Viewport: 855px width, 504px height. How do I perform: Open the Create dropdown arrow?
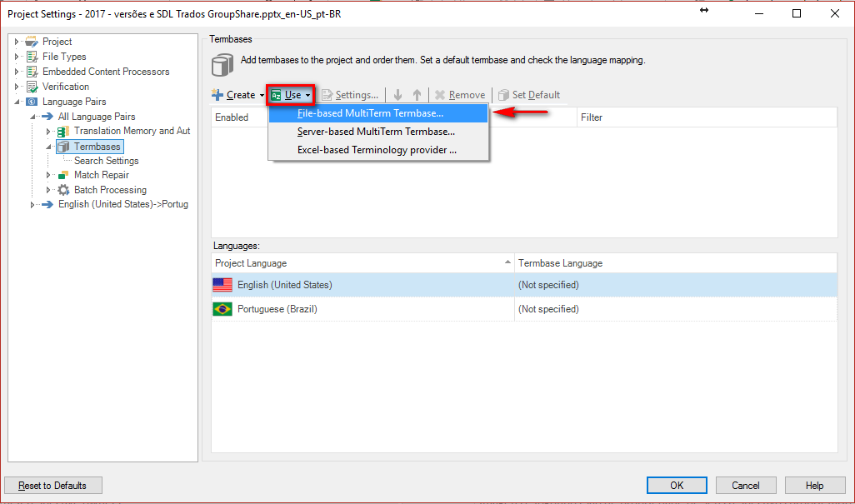pyautogui.click(x=262, y=95)
